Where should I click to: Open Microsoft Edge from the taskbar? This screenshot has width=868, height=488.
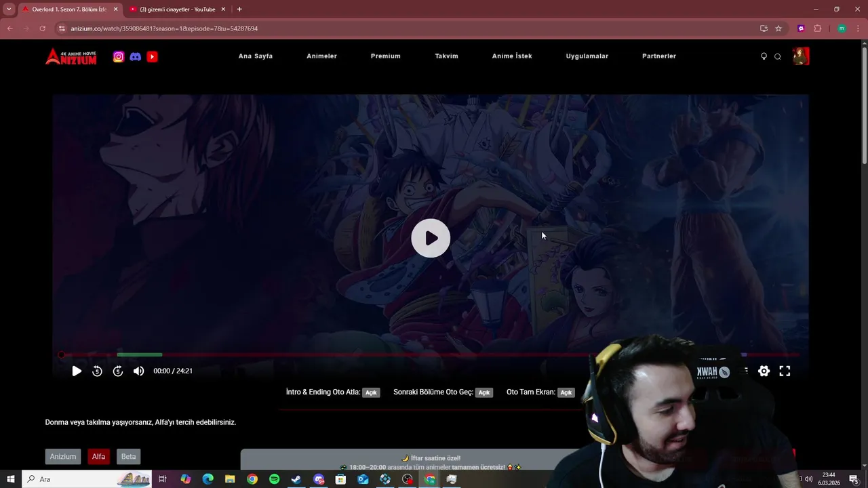point(208,479)
